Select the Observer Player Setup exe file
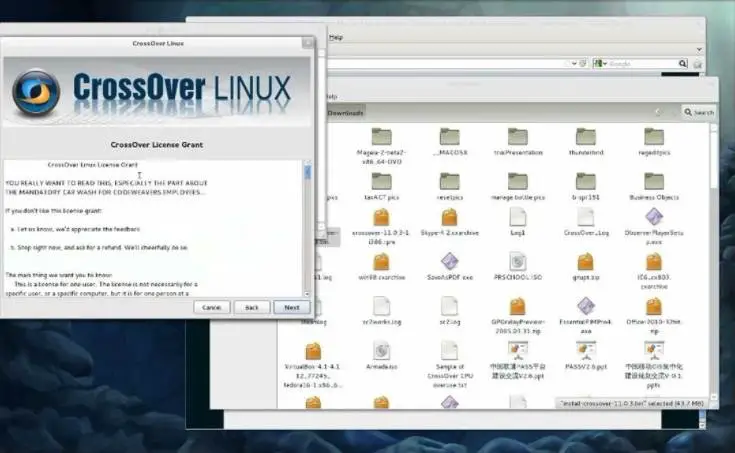735x453 pixels. (x=654, y=226)
